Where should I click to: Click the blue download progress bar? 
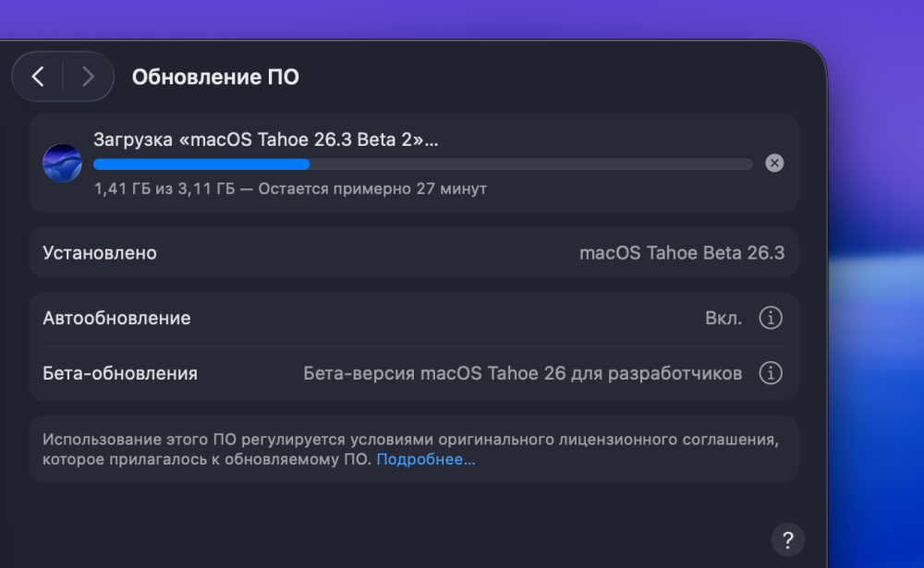click(x=422, y=164)
